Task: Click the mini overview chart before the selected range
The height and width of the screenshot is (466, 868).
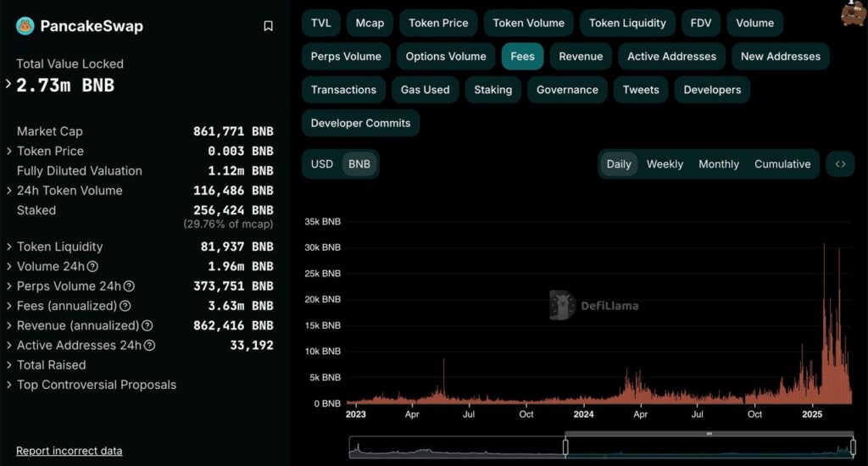Action: click(x=457, y=447)
